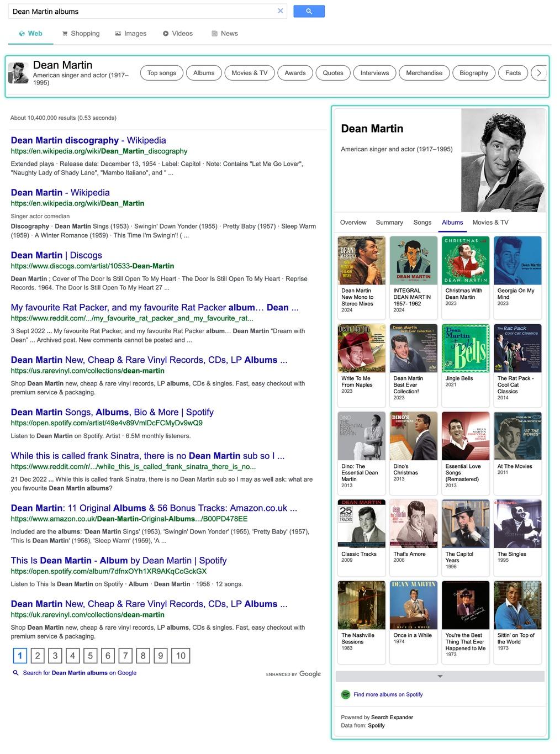The height and width of the screenshot is (754, 560).
Task: Open the Dino's Christmas album
Action: 414,453
